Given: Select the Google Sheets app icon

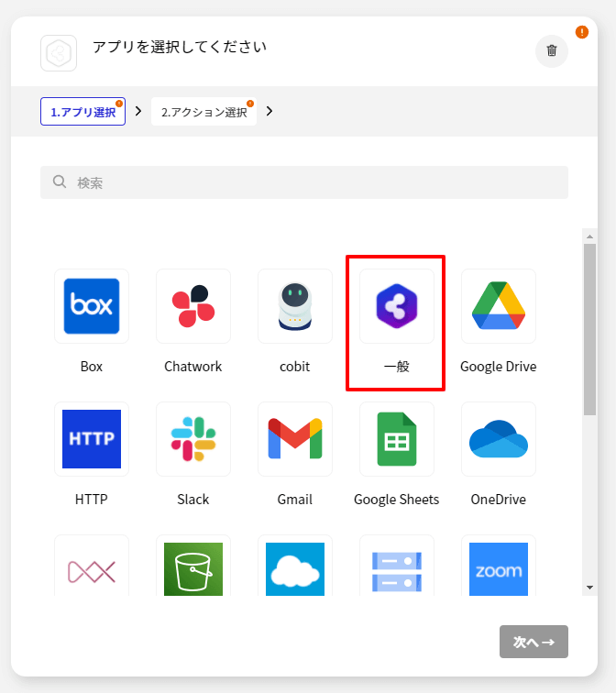Looking at the screenshot, I should [396, 439].
